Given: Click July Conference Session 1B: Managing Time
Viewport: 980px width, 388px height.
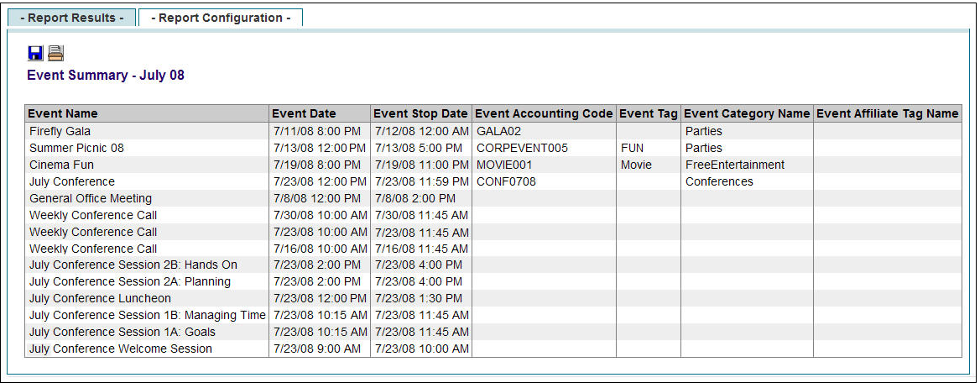Looking at the screenshot, I should 148,316.
